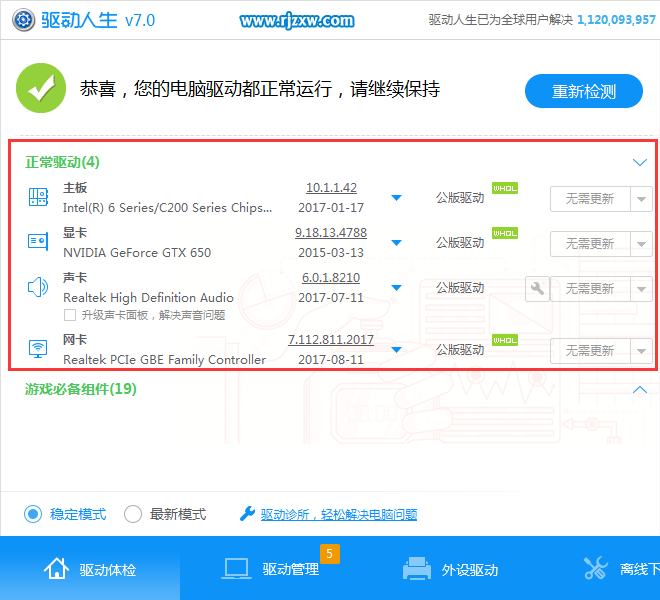The width and height of the screenshot is (660, 600).
Task: Click 无需更新 button on 主板 row
Action: point(590,199)
